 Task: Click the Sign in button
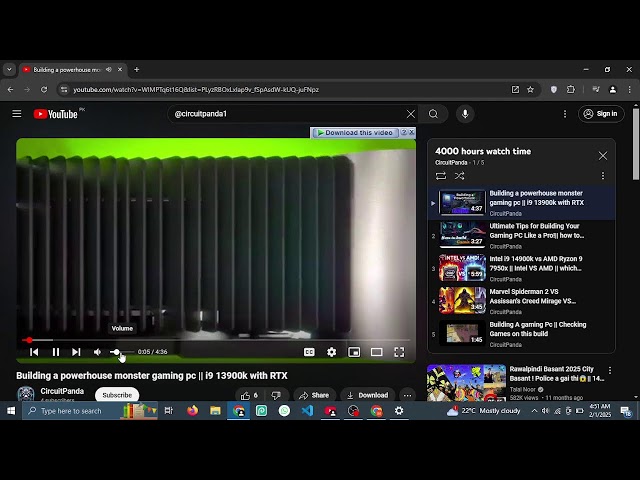[x=601, y=114]
